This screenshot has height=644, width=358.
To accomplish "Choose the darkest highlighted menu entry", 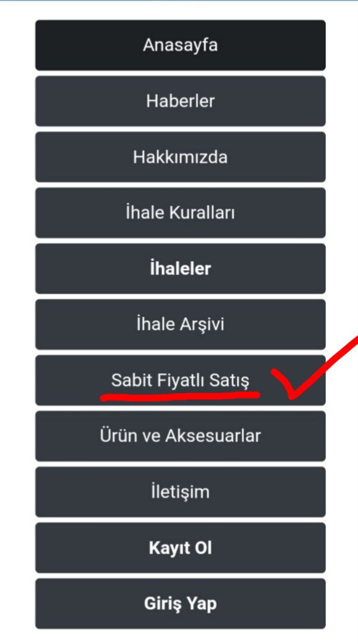I will [180, 45].
